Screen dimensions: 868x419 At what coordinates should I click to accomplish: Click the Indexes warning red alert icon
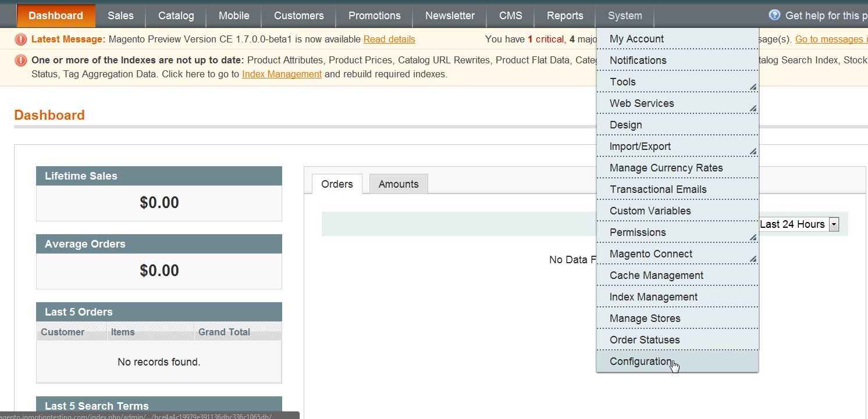[21, 60]
